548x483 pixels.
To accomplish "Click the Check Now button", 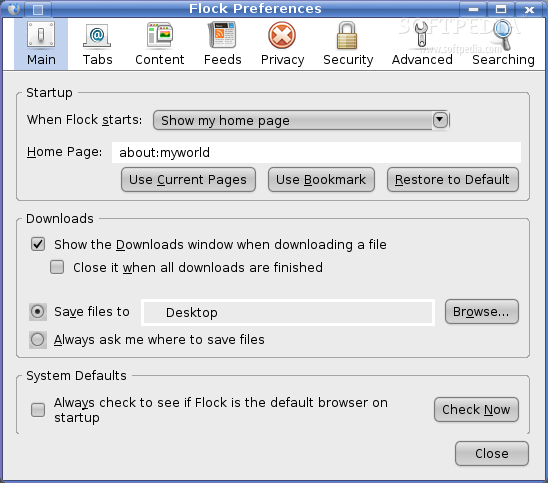I will pos(476,409).
